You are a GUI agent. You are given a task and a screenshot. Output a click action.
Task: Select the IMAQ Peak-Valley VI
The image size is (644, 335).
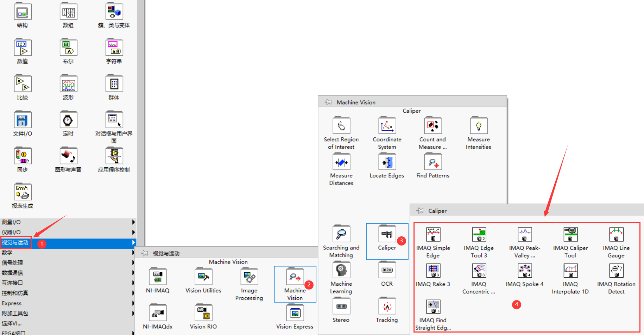tap(525, 235)
